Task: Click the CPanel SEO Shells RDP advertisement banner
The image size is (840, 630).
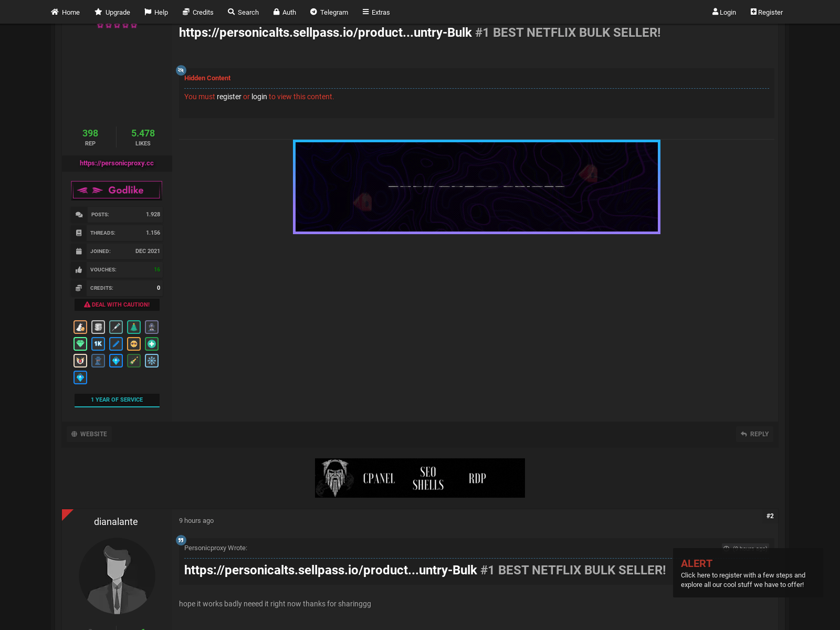Action: pos(420,478)
